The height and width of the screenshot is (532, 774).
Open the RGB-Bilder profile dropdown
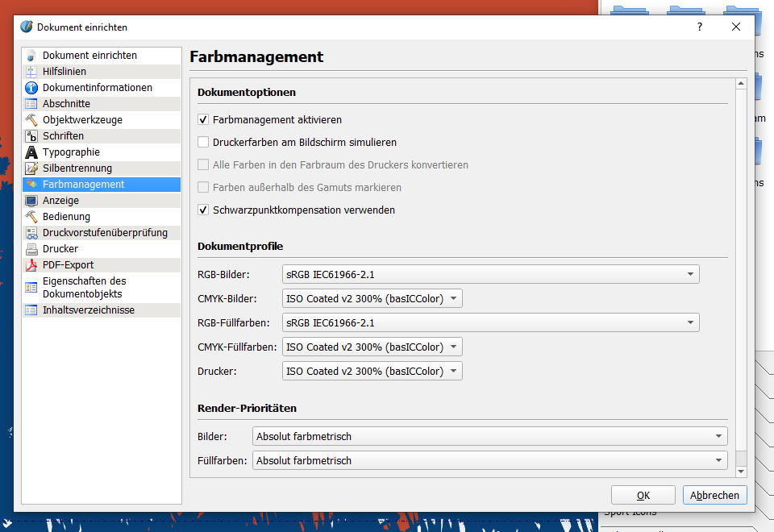pos(490,274)
